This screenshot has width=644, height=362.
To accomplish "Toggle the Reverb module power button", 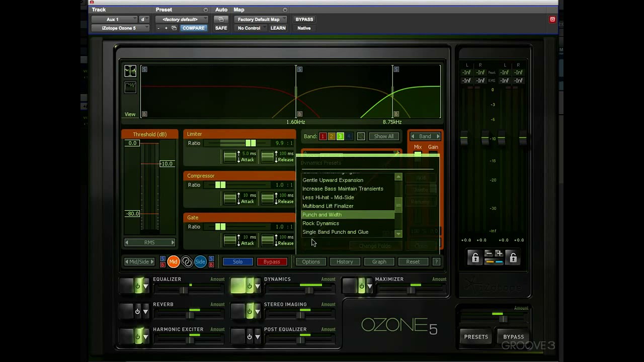I will [x=137, y=311].
